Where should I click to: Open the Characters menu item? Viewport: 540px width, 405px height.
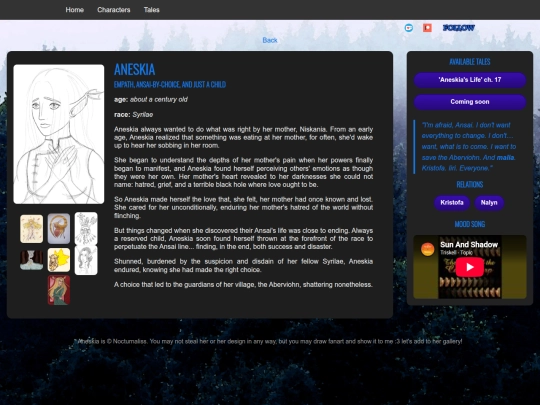point(114,10)
